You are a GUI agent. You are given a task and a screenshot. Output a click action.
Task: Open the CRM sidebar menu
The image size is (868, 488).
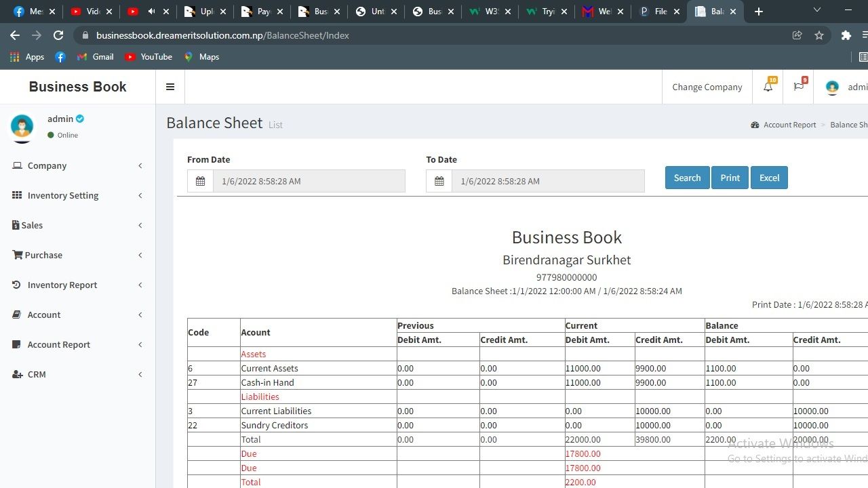pos(37,374)
